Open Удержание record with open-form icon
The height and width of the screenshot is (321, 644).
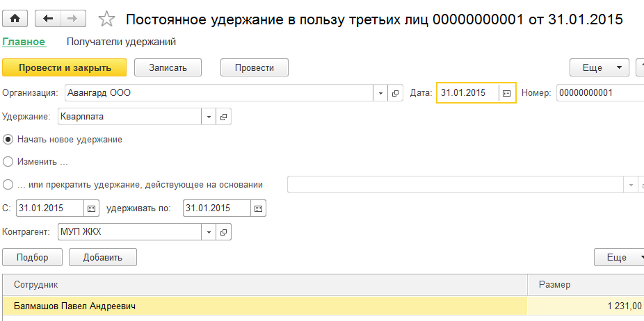point(224,117)
